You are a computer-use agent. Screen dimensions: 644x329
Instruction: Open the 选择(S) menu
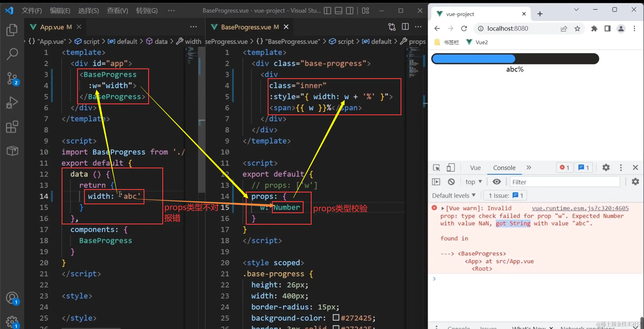point(89,11)
